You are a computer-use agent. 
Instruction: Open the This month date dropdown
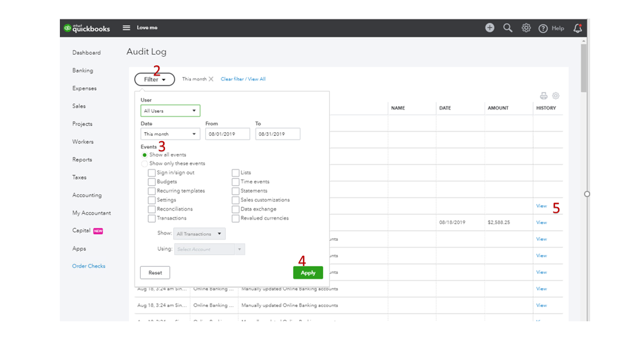click(170, 134)
